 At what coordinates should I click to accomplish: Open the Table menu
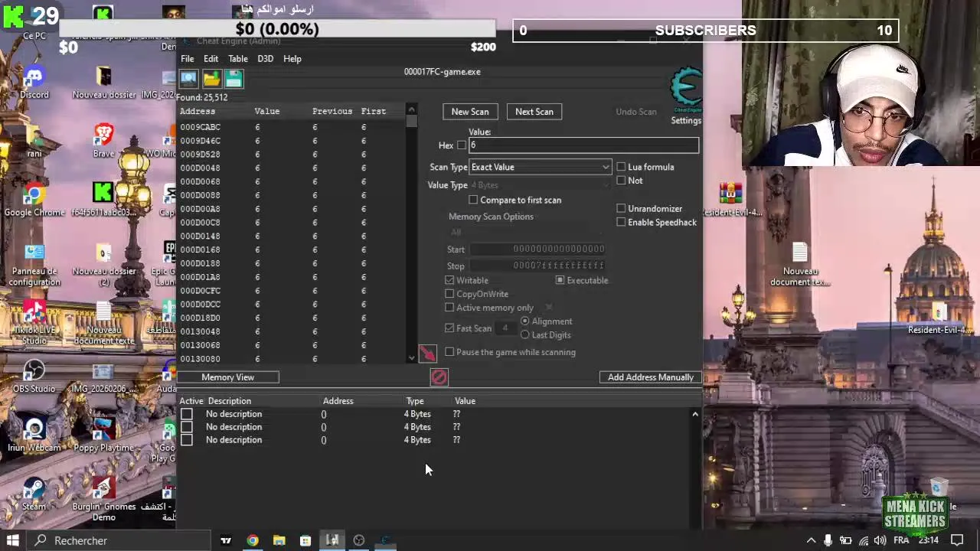pyautogui.click(x=237, y=59)
